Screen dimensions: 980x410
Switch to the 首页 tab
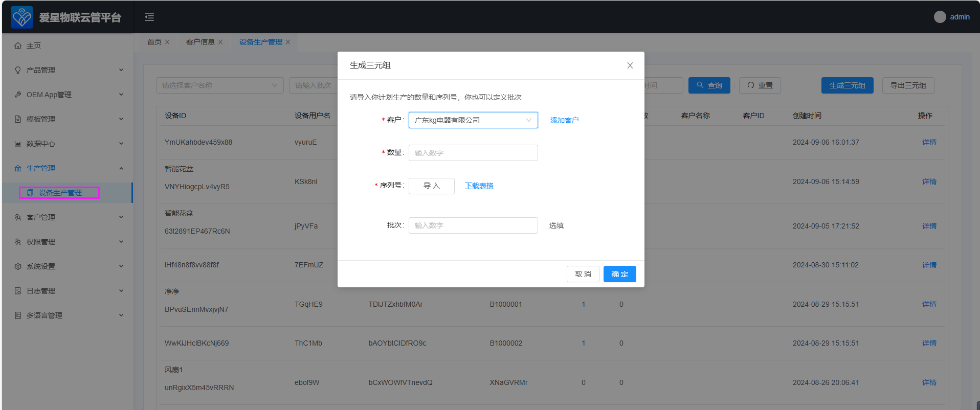(x=154, y=42)
